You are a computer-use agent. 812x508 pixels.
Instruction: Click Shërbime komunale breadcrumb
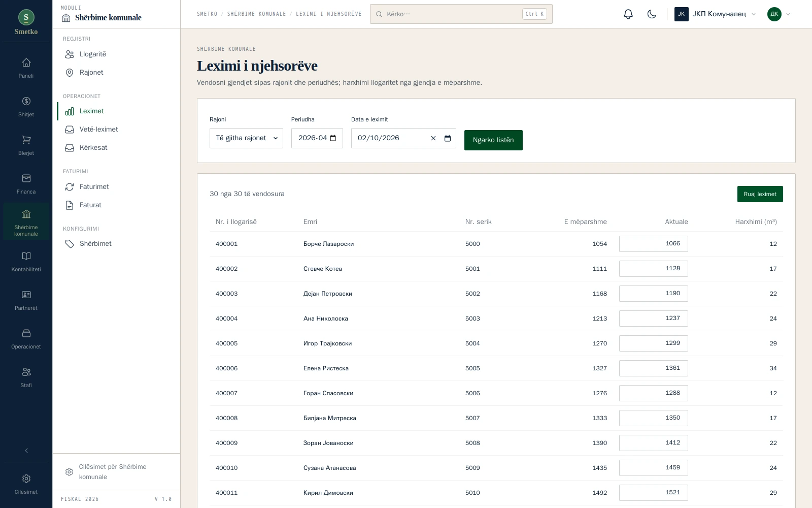pos(257,14)
